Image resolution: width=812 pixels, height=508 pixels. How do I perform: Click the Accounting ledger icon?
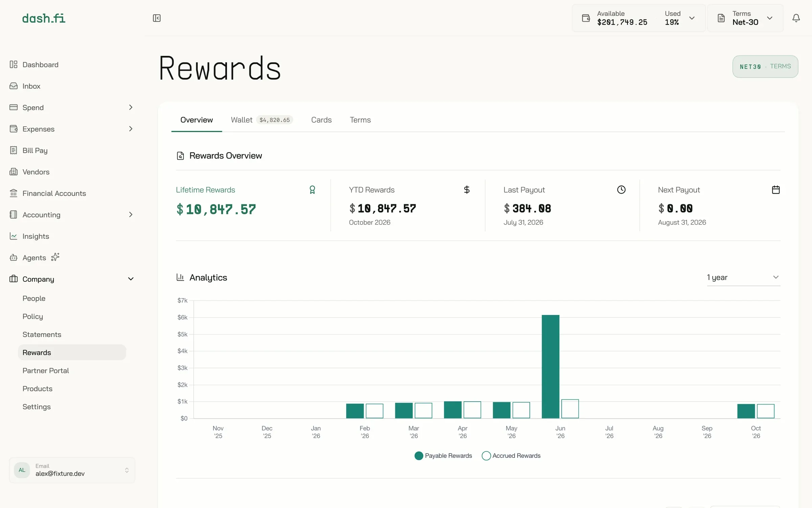[14, 215]
